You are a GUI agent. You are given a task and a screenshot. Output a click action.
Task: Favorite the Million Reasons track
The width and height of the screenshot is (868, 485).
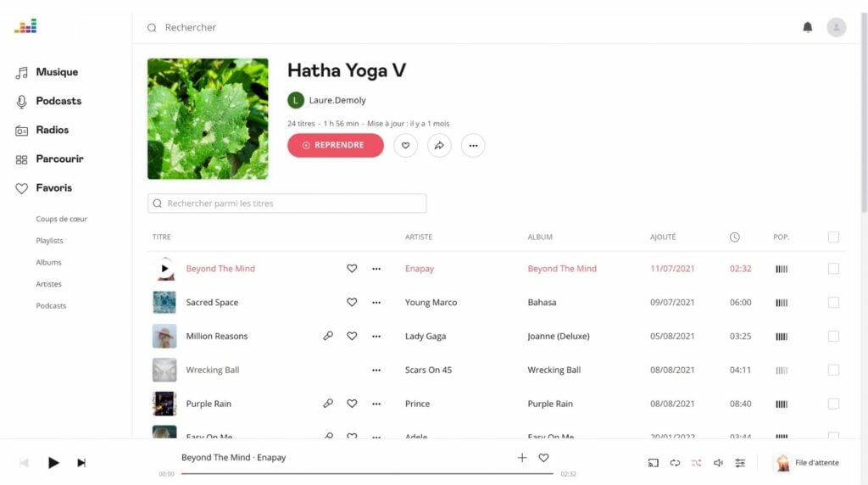pos(352,336)
